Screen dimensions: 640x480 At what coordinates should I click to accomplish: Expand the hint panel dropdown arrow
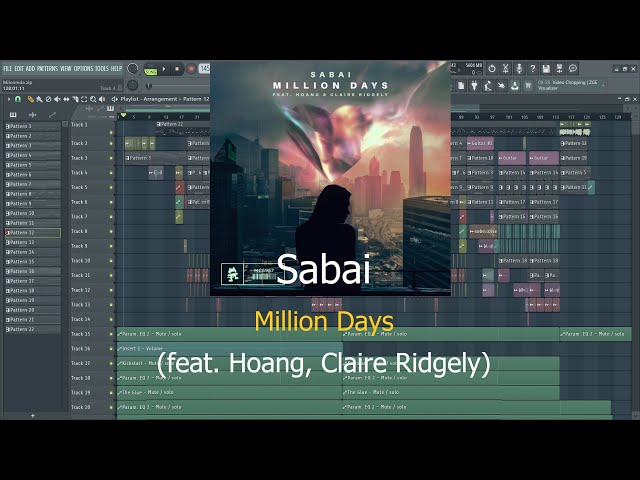click(604, 85)
